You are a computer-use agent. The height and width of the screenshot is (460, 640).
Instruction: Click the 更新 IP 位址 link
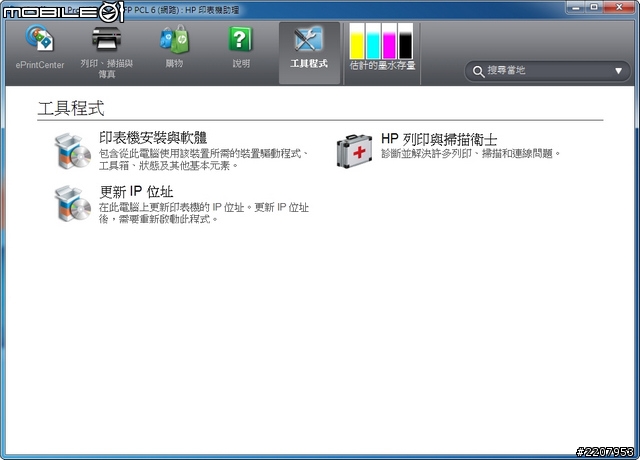coord(136,191)
